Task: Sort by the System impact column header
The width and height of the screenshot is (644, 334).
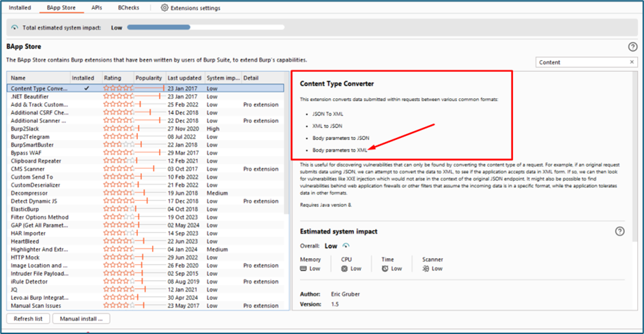Action: pyautogui.click(x=222, y=78)
